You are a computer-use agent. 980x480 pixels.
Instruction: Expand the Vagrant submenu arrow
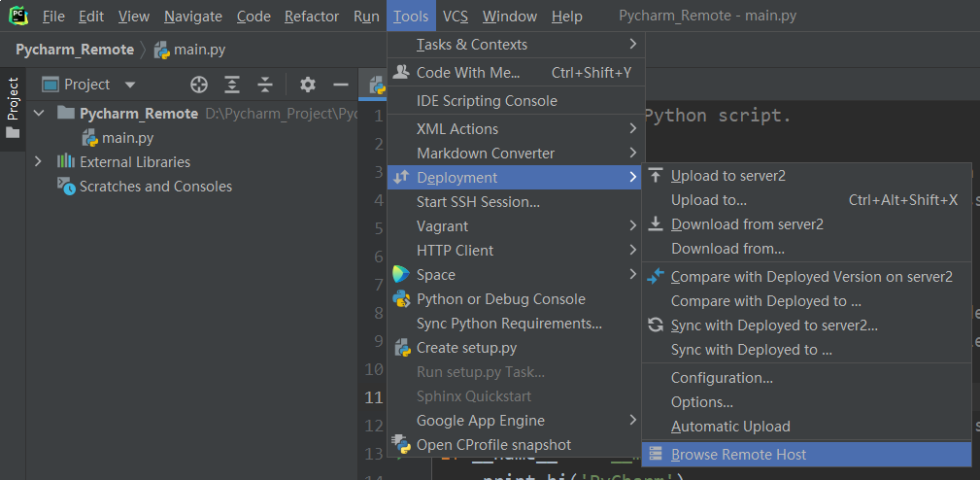632,225
